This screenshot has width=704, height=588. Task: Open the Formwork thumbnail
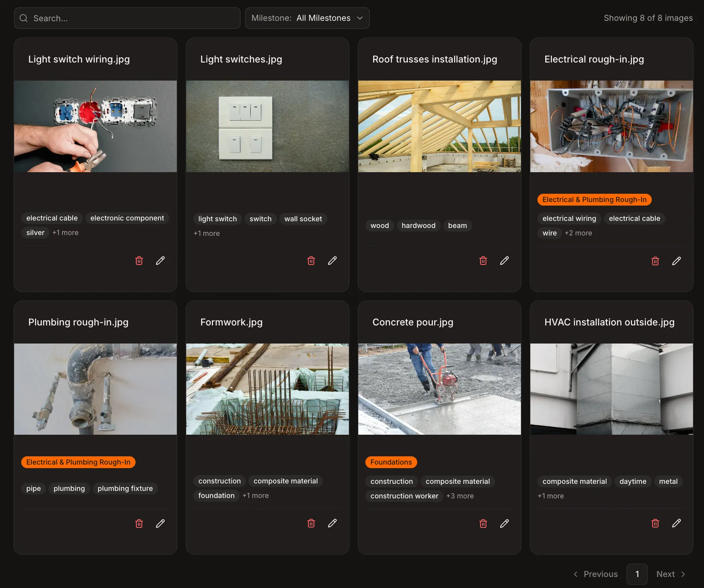(268, 389)
